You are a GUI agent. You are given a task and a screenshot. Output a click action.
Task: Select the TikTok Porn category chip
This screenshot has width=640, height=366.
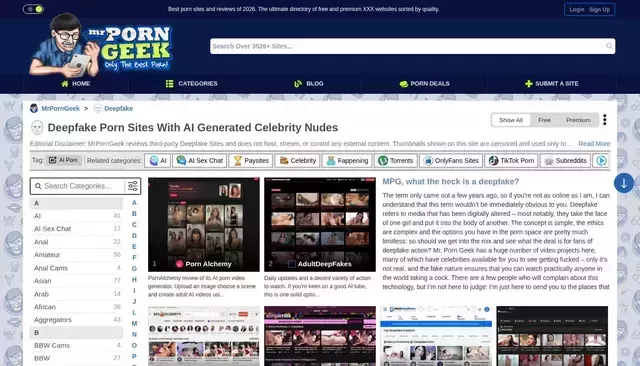pos(511,161)
